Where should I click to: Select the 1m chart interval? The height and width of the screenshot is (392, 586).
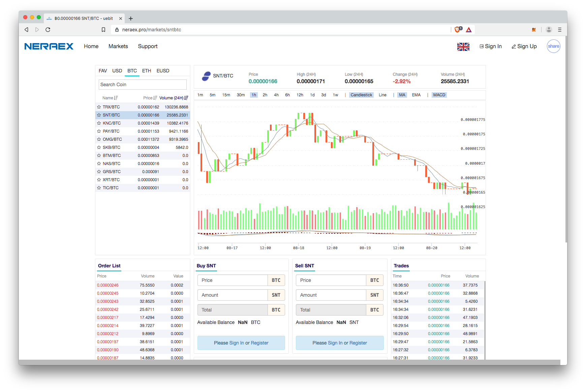200,95
